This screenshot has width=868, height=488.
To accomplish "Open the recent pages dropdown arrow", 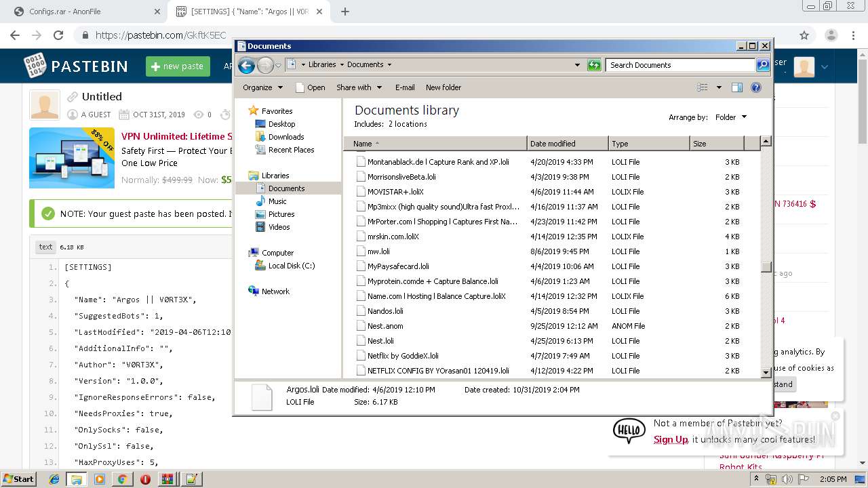I will [x=278, y=66].
